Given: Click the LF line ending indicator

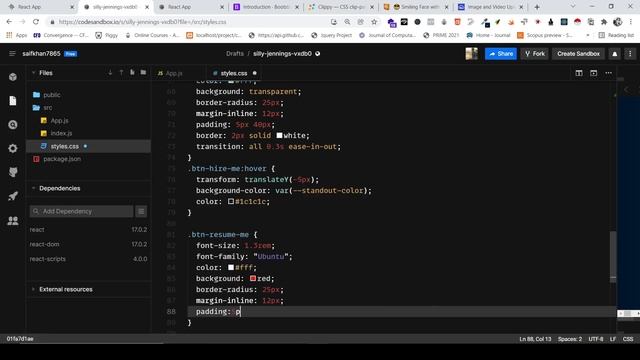Looking at the screenshot, I should click(x=613, y=339).
